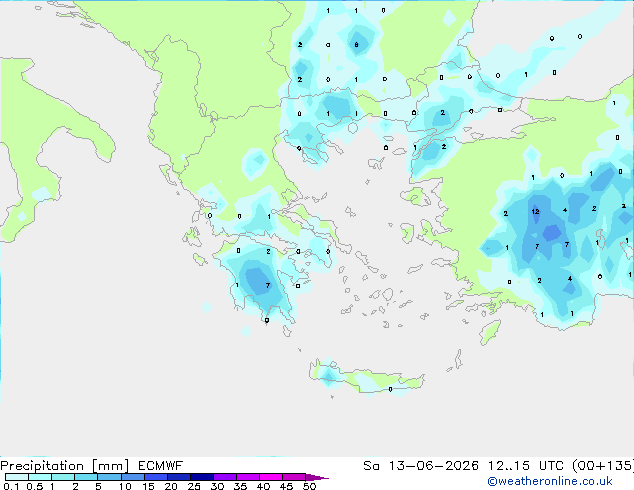Click the "7" value on the Peloponnese

pos(268,285)
